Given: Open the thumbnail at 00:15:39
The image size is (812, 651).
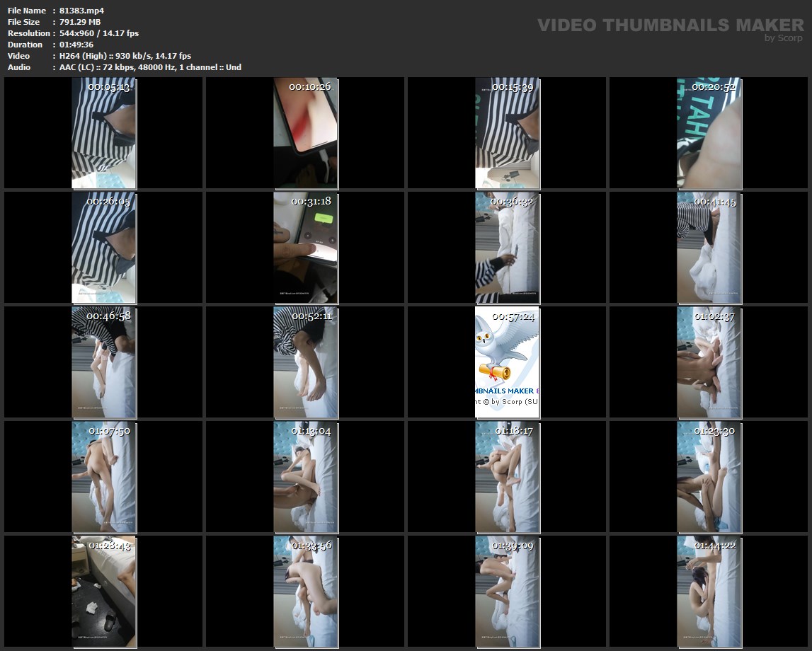Looking at the screenshot, I should [507, 133].
